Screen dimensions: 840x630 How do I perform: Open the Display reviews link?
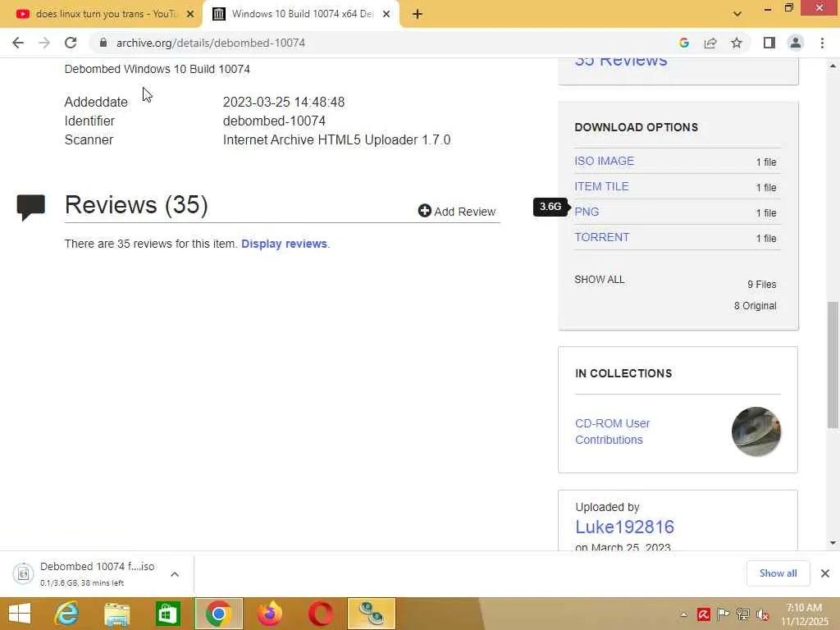(x=284, y=244)
